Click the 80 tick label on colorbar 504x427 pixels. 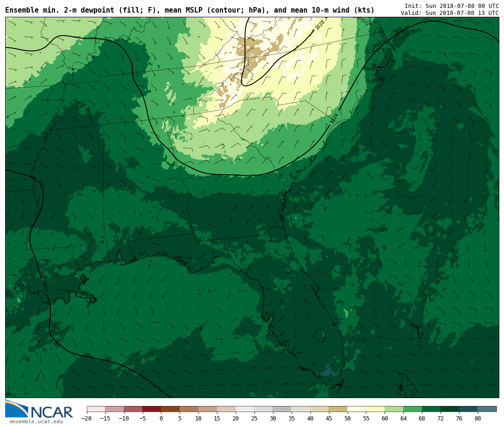pos(477,419)
